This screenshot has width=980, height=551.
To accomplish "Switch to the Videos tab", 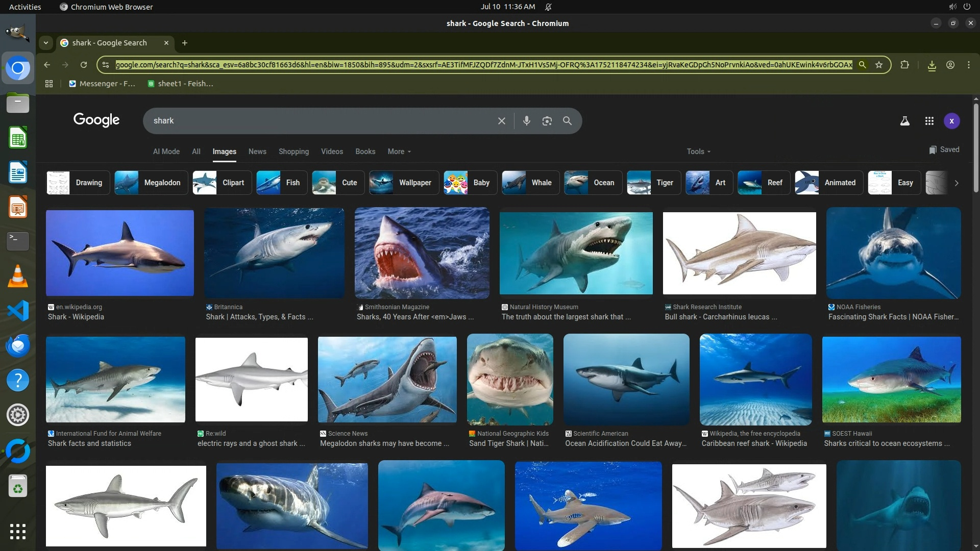I will 332,152.
